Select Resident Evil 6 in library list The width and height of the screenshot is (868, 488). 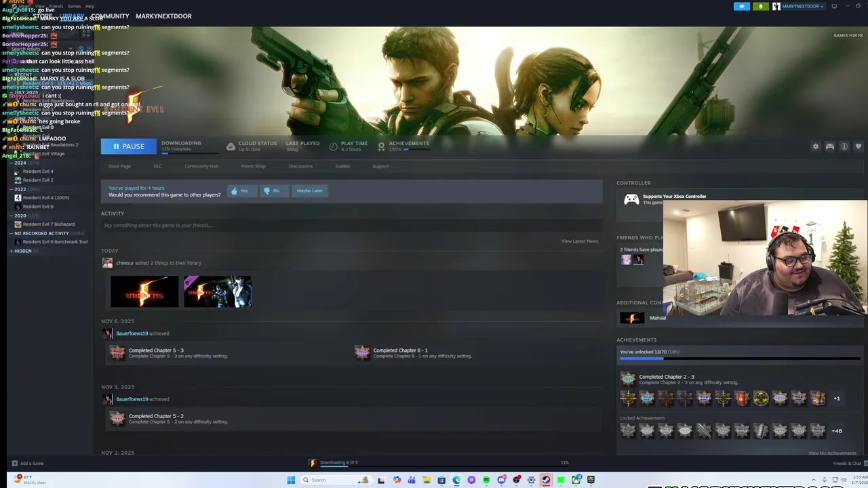pyautogui.click(x=37, y=207)
